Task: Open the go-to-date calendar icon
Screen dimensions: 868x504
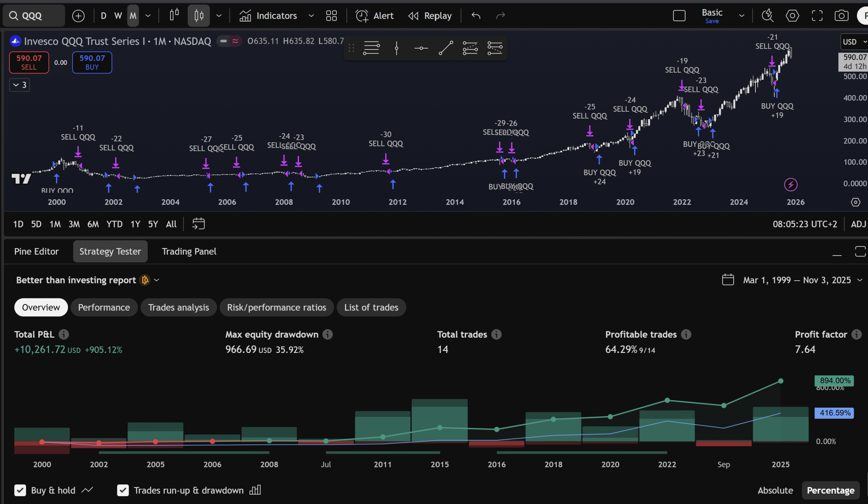Action: click(x=198, y=224)
